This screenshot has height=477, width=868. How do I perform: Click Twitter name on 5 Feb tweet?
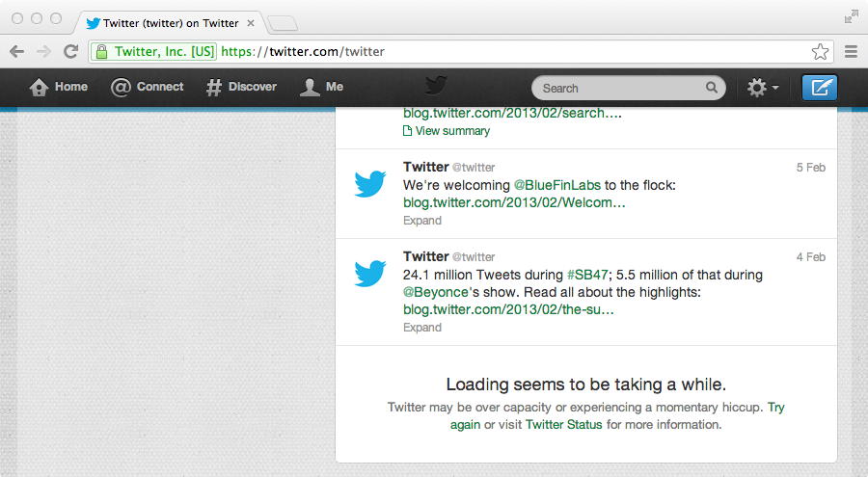coord(425,167)
